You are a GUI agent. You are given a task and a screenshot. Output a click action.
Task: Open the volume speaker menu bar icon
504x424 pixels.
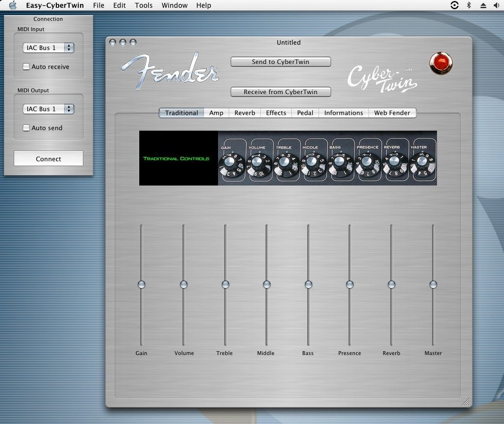coord(497,5)
